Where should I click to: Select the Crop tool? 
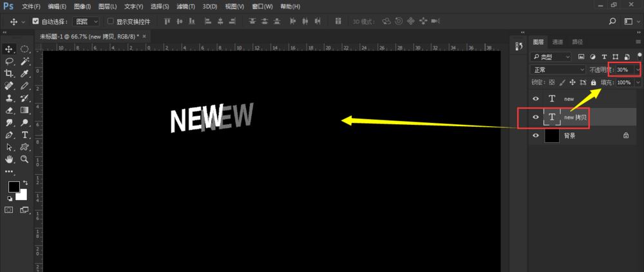pyautogui.click(x=8, y=74)
